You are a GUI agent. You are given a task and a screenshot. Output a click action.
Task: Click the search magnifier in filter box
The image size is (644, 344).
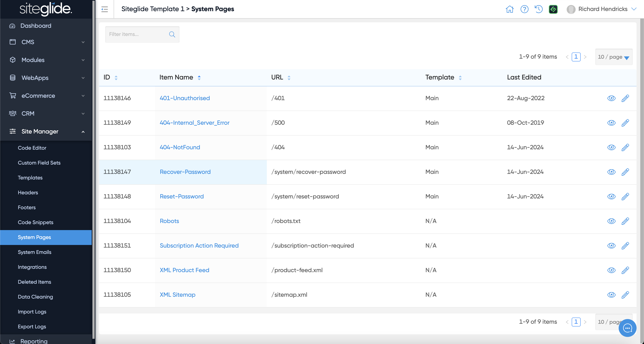[x=172, y=34]
